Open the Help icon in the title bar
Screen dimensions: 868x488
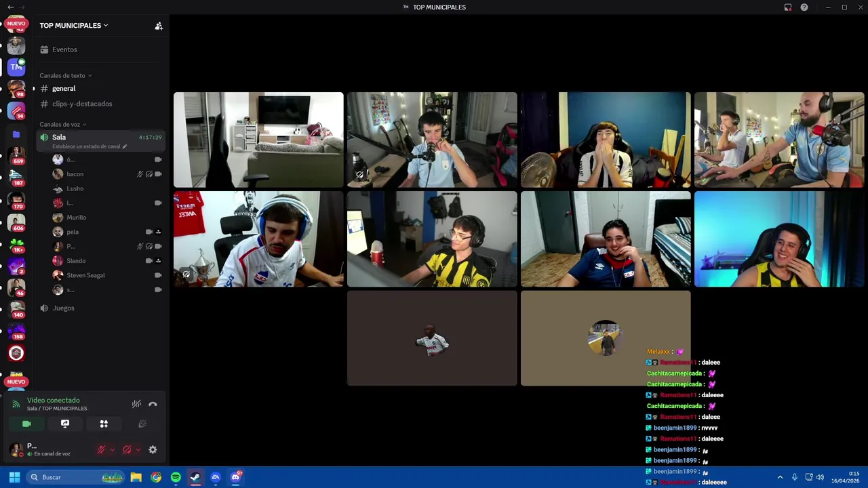(x=804, y=7)
